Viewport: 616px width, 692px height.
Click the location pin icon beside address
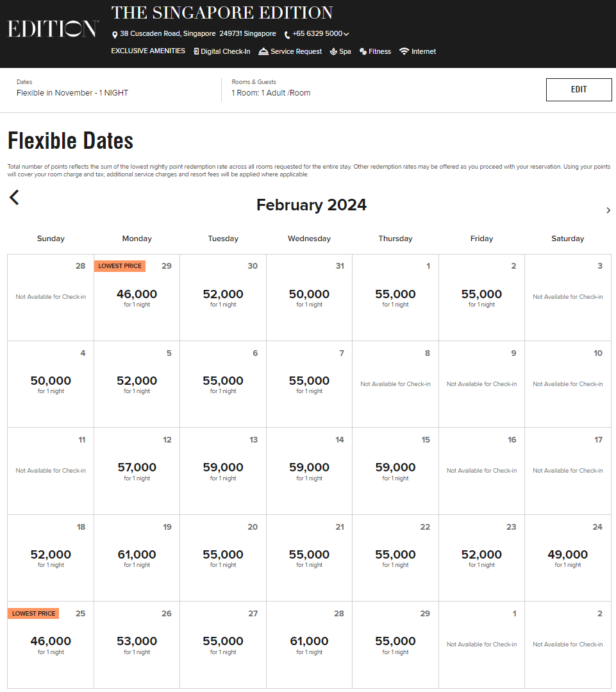[115, 35]
